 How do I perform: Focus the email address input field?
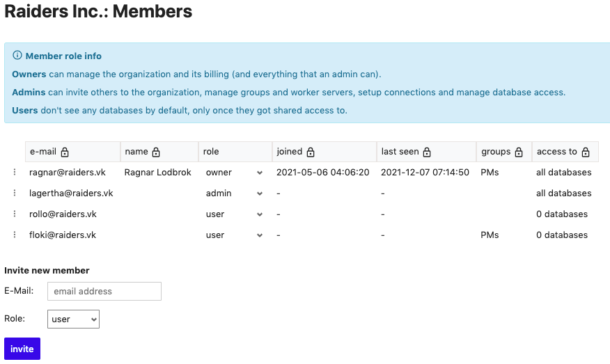pyautogui.click(x=104, y=292)
